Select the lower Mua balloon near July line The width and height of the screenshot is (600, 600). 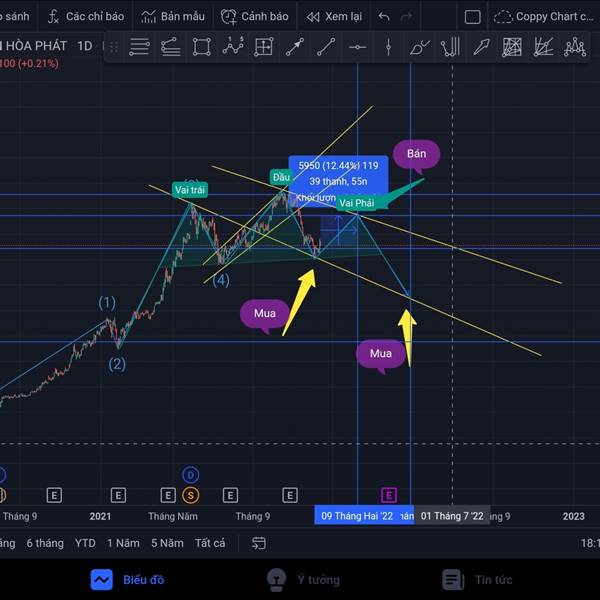[381, 353]
